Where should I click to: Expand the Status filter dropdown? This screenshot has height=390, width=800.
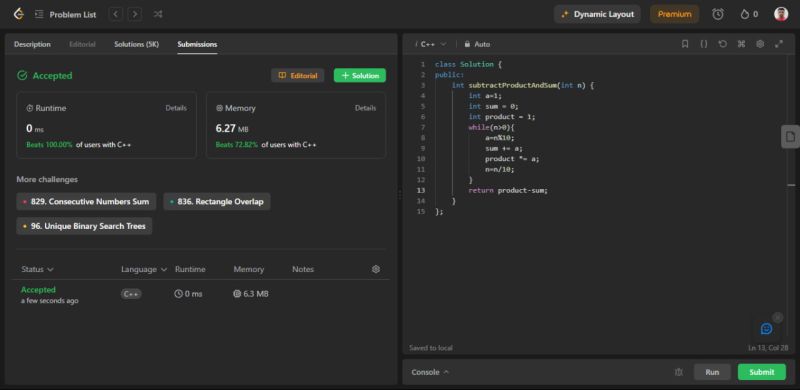pyautogui.click(x=37, y=269)
